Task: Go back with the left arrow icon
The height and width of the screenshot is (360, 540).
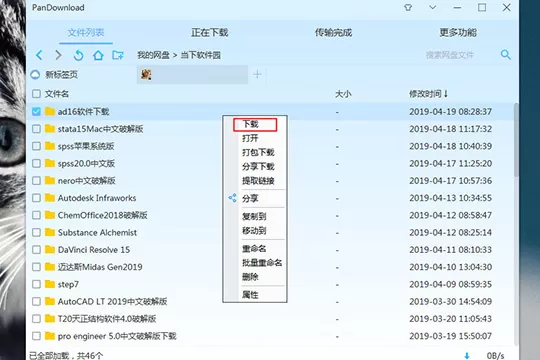Action: [39, 55]
